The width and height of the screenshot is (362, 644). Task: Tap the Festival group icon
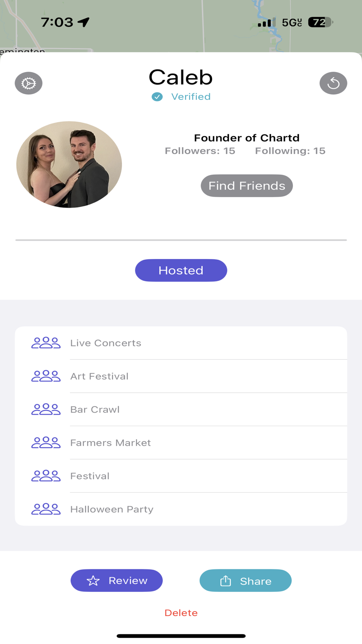(x=46, y=476)
